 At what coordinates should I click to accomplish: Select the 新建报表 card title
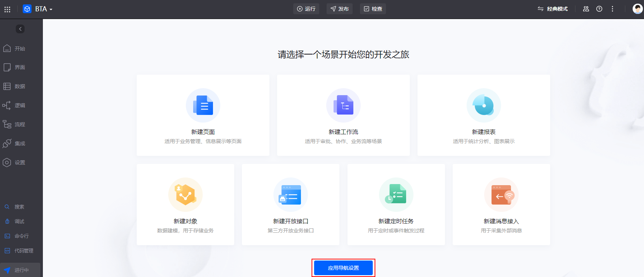pyautogui.click(x=484, y=132)
